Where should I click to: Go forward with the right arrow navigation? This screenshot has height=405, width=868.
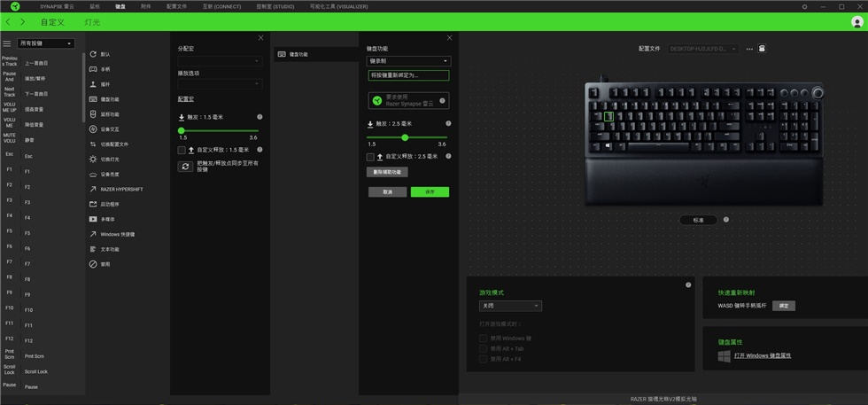(23, 21)
